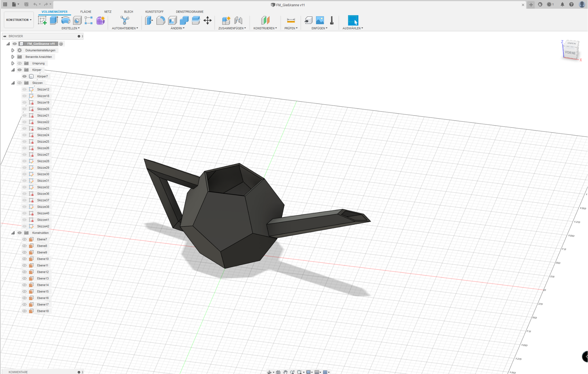Click the ViewCube VORNE face
This screenshot has width=588, height=374.
[x=570, y=53]
